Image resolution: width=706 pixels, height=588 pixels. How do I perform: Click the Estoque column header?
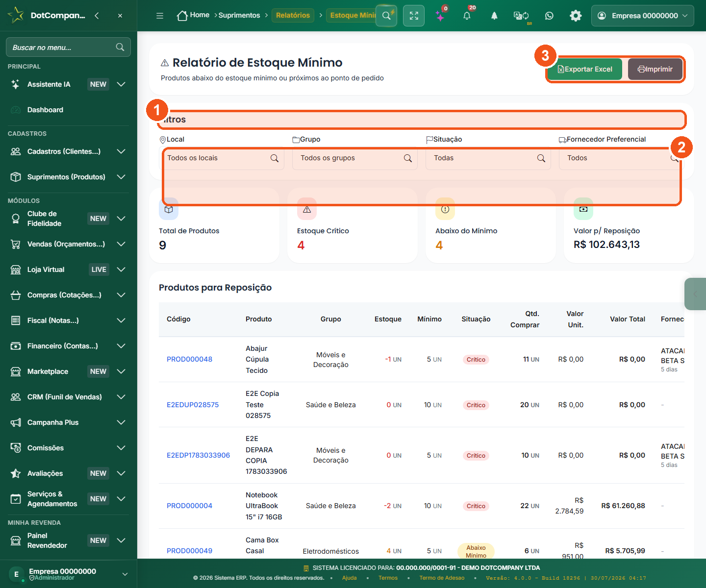tap(388, 319)
